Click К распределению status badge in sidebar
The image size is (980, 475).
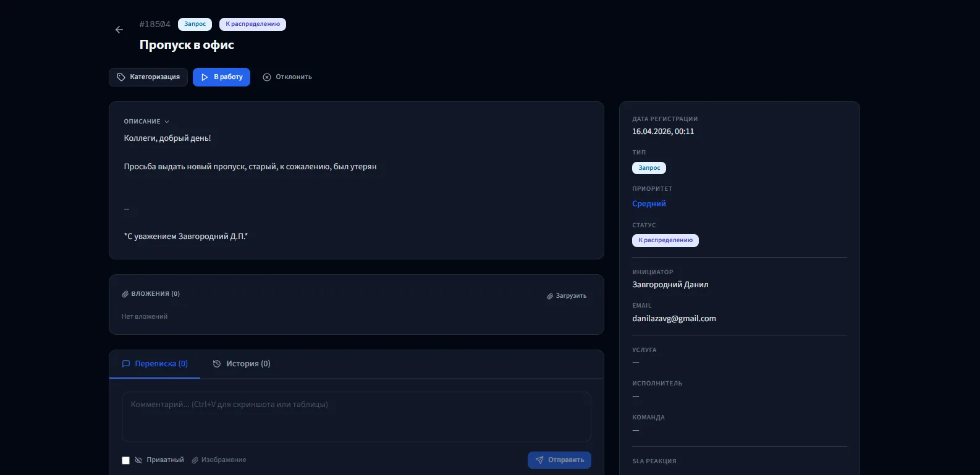click(x=665, y=240)
